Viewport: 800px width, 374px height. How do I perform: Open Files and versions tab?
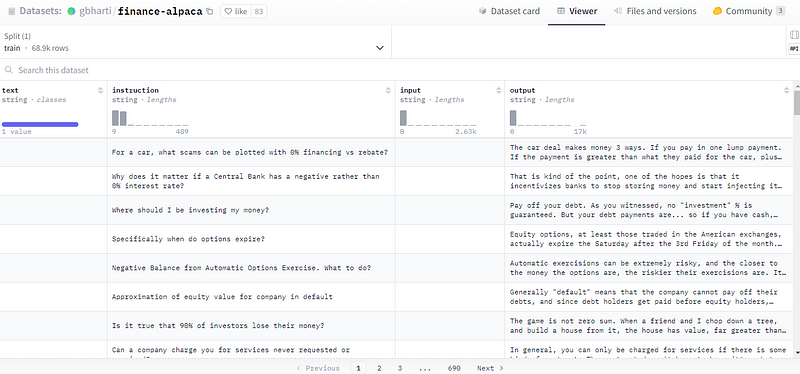655,11
